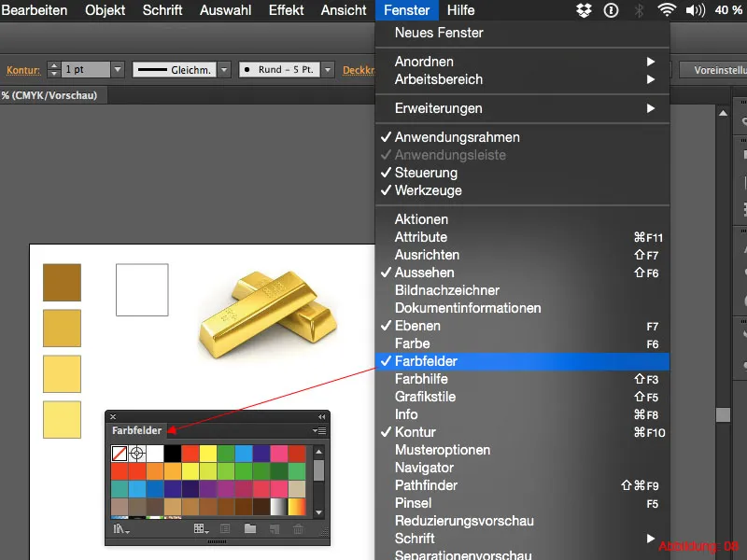Select the darkest gold square on artboard
The image size is (747, 560).
[62, 283]
